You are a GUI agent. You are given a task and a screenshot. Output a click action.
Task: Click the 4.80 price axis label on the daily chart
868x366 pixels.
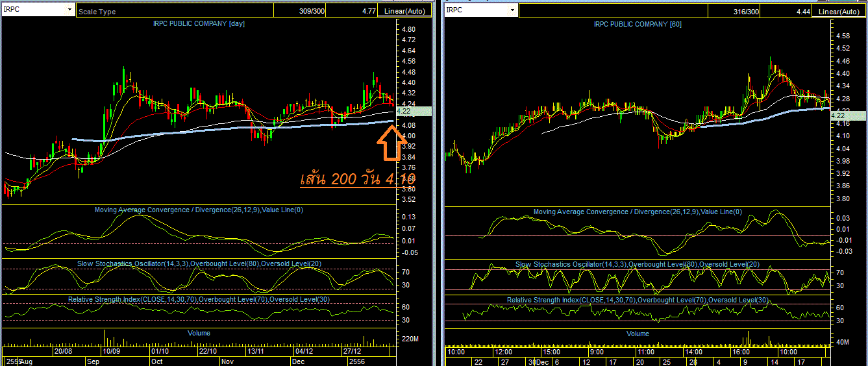pos(408,30)
